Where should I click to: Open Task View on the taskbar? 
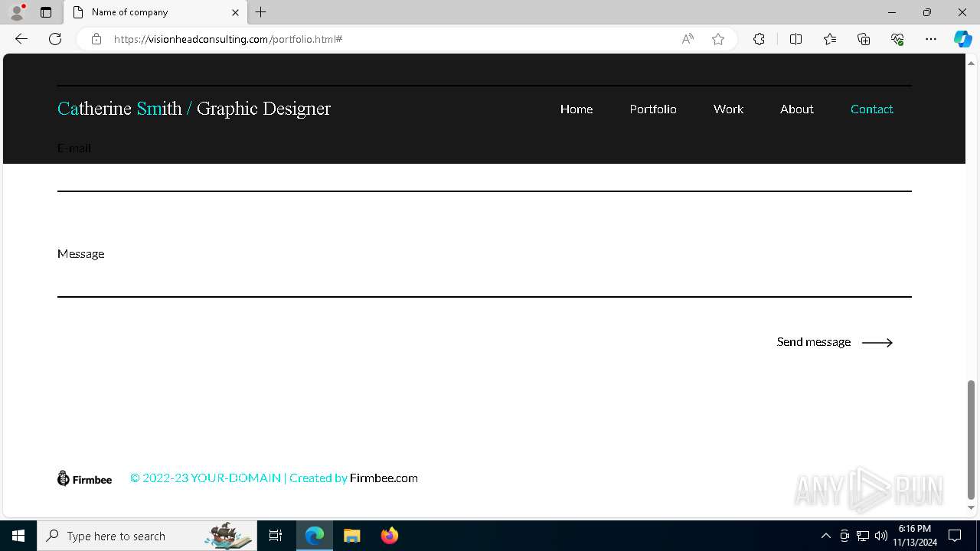(276, 536)
